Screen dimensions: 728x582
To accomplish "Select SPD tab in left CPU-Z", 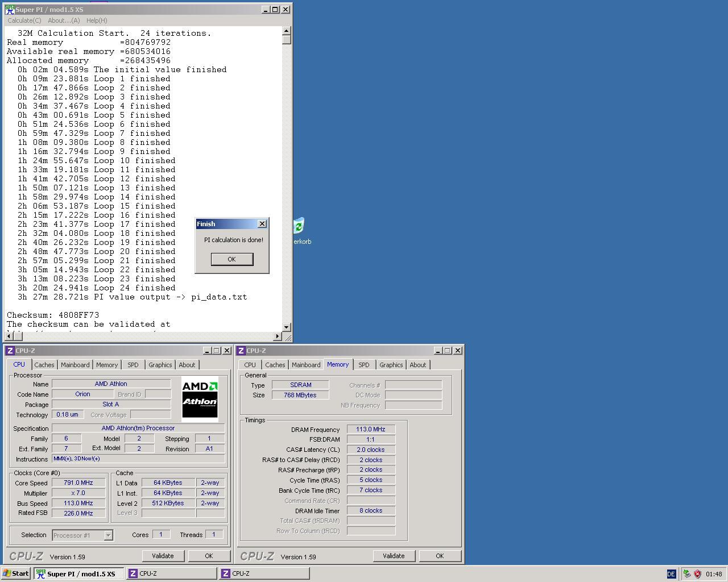I will (133, 365).
